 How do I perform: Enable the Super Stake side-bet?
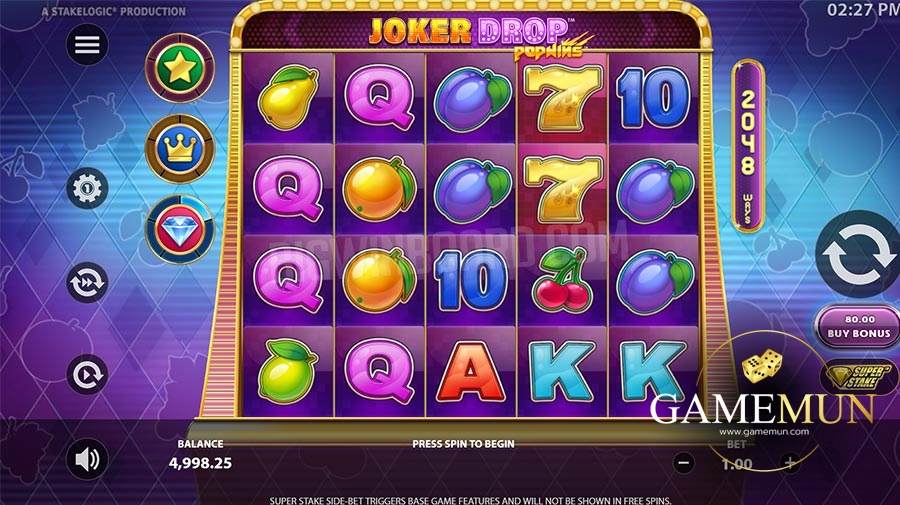click(x=860, y=376)
